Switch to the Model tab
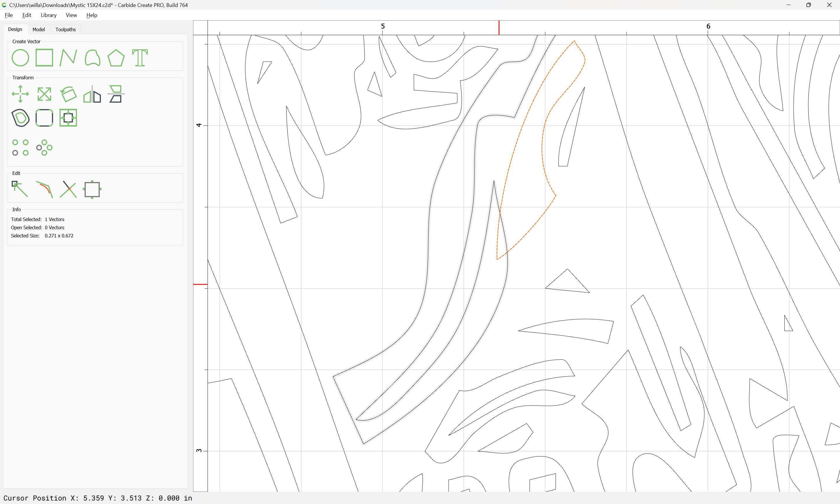Viewport: 840px width, 504px height. pos(38,29)
